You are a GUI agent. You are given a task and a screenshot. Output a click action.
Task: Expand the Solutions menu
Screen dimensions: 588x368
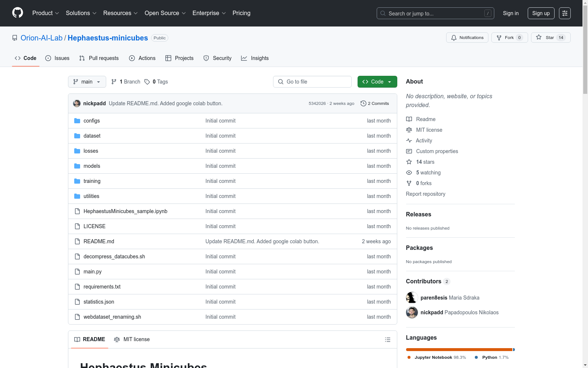(81, 13)
